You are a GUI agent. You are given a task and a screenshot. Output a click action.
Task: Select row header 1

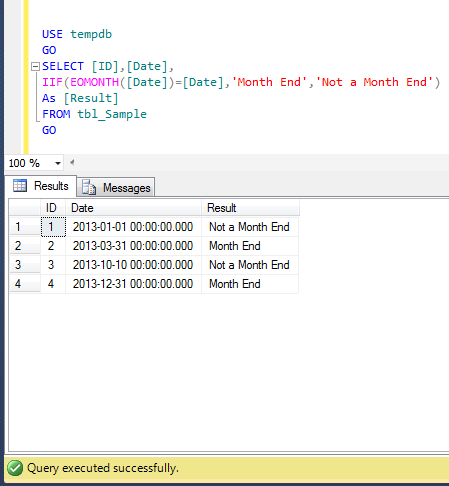(25, 227)
